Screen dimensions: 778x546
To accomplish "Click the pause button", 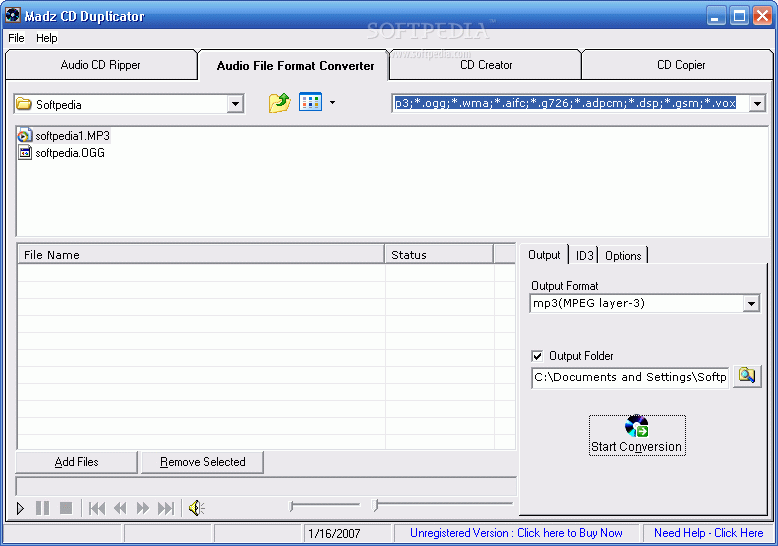I will pyautogui.click(x=43, y=508).
